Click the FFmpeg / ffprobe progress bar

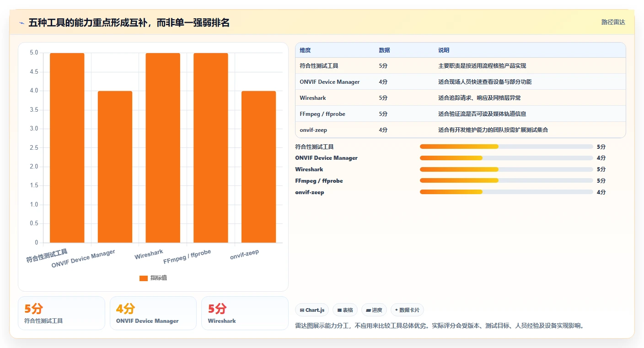[506, 181]
